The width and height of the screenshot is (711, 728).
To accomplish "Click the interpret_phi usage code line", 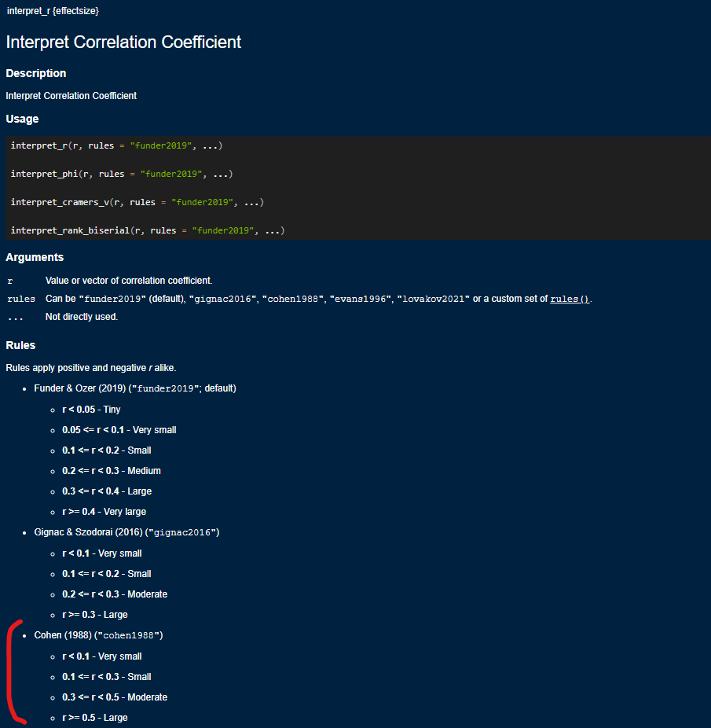I will click(x=122, y=174).
